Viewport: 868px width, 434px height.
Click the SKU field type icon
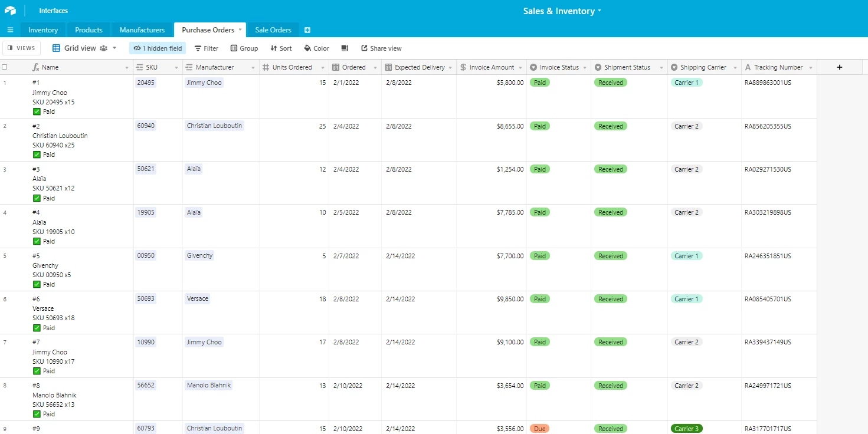click(139, 67)
